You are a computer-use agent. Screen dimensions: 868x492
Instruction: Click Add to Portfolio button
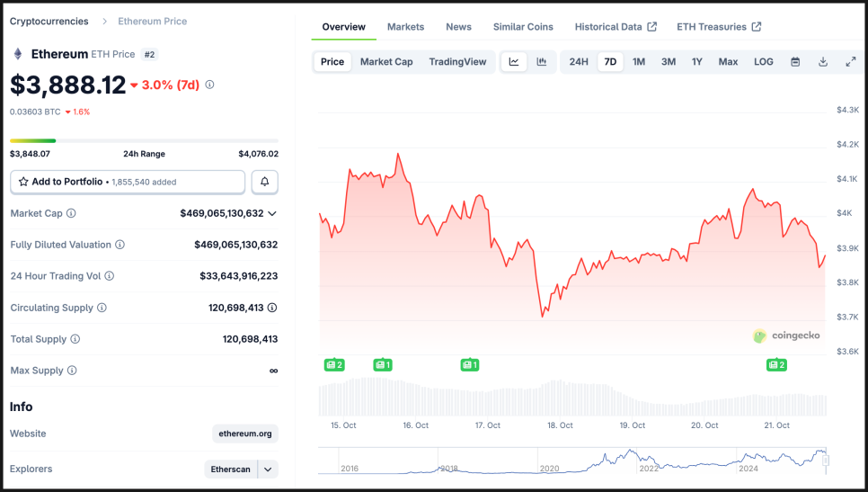128,182
